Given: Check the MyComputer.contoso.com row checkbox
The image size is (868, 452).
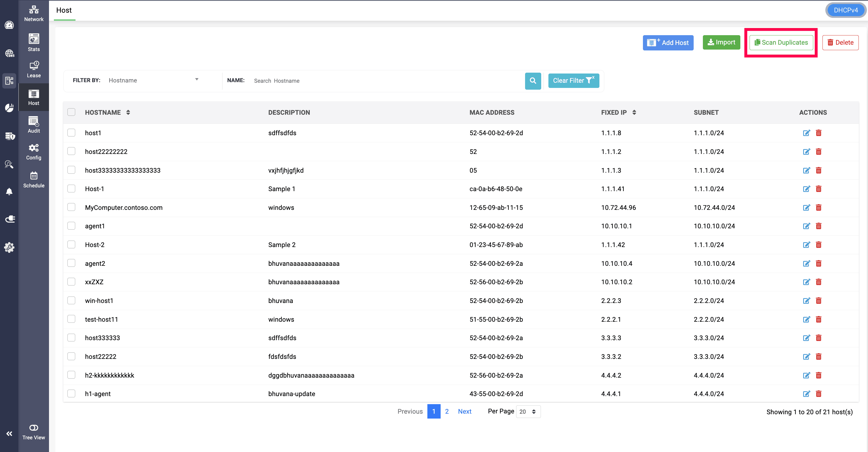Looking at the screenshot, I should pyautogui.click(x=71, y=207).
